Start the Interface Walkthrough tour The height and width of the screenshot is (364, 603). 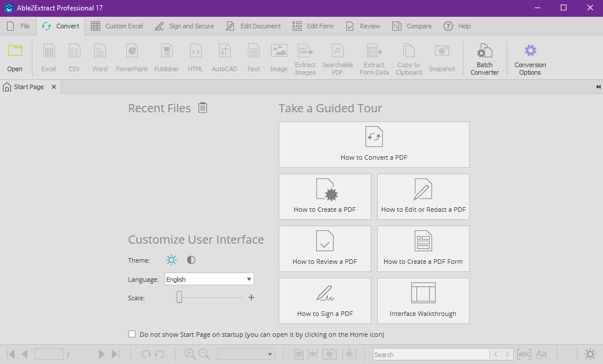point(423,301)
